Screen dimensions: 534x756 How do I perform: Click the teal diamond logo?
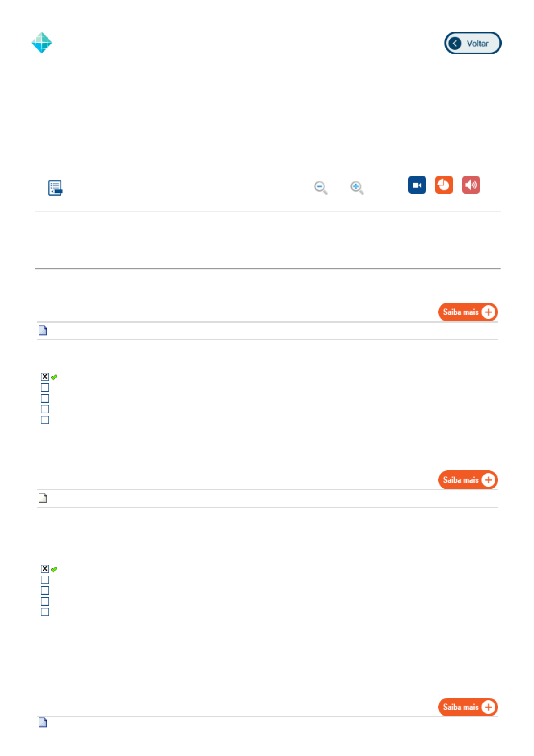click(42, 43)
